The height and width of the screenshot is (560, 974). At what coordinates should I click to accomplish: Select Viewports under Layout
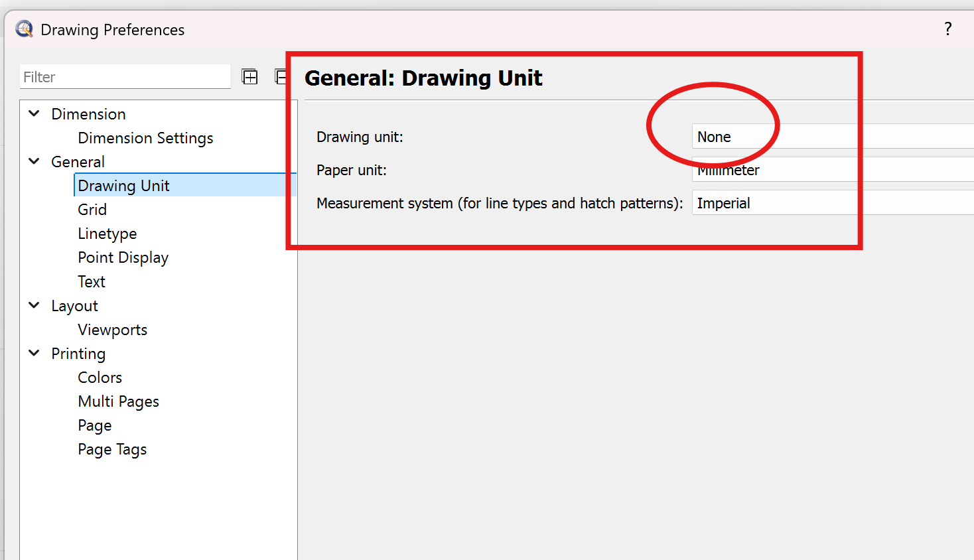pyautogui.click(x=112, y=330)
